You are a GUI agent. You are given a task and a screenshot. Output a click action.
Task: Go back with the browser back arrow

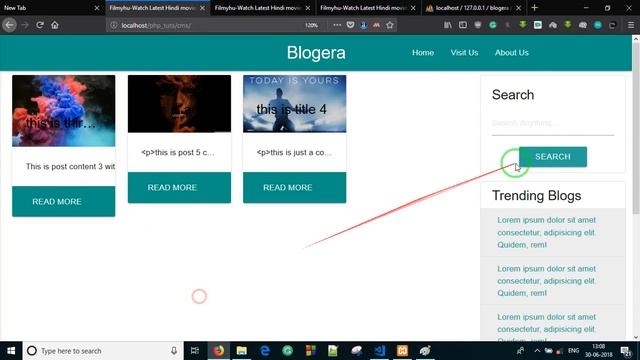click(x=9, y=25)
